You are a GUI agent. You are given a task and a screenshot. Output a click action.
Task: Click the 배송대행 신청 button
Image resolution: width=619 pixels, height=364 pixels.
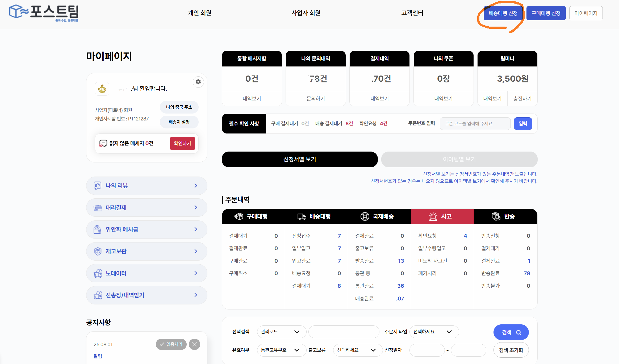point(503,13)
